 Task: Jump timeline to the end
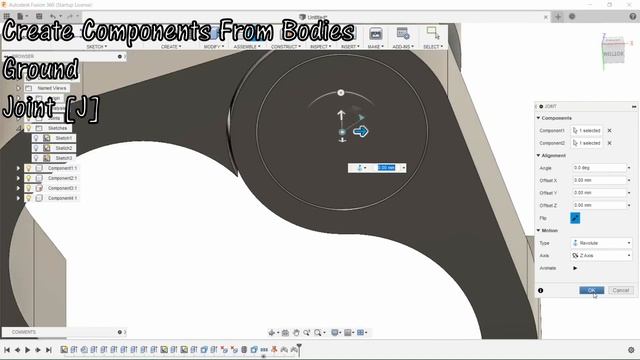pyautogui.click(x=48, y=350)
